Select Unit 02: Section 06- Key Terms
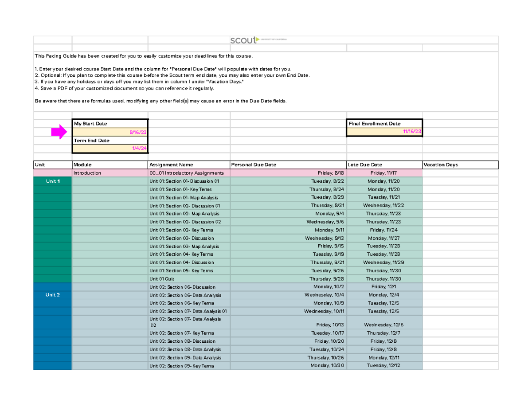Screen dimensions: 532x411 coord(189,303)
